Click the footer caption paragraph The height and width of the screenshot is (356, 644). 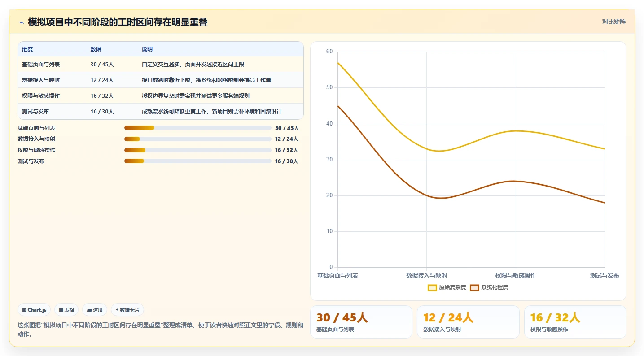click(160, 330)
